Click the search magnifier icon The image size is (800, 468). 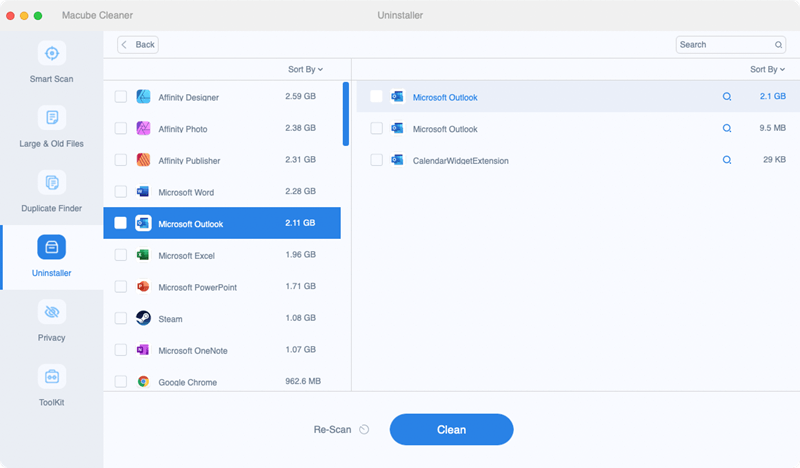tap(779, 45)
